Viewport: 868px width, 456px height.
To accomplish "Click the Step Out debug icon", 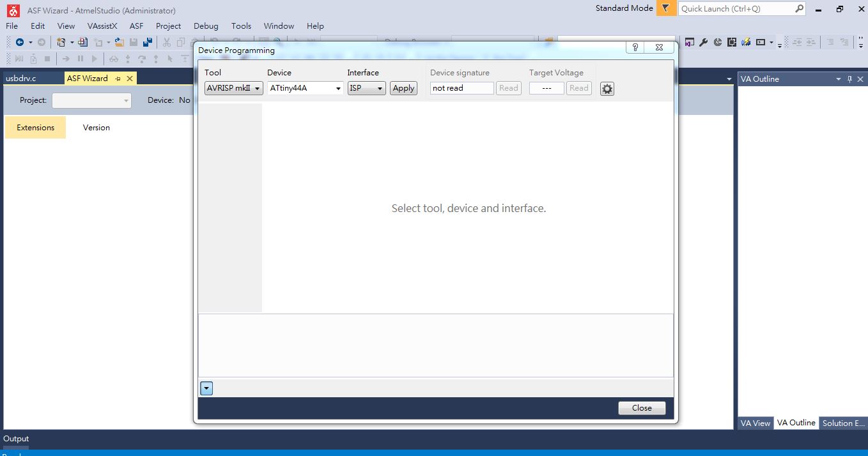I will point(156,59).
